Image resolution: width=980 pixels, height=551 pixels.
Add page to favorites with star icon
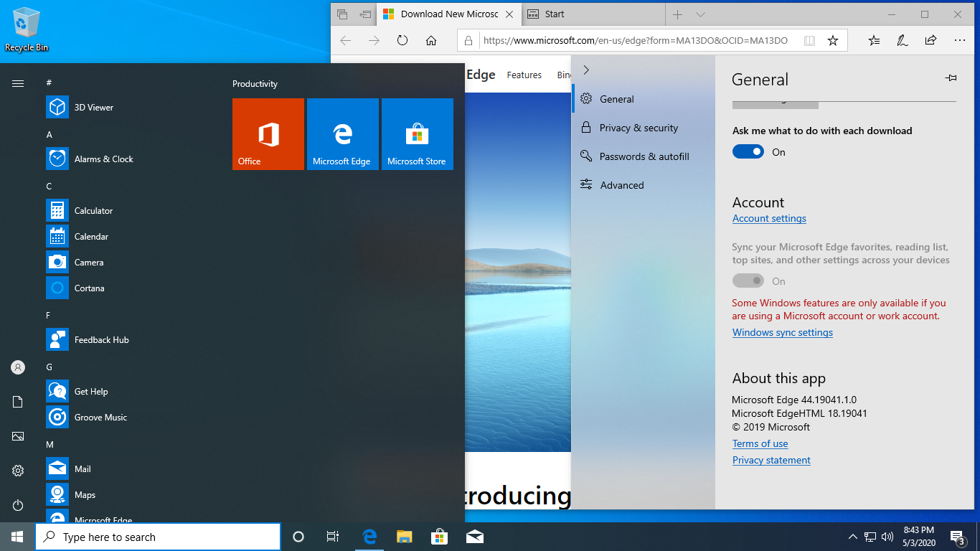[833, 41]
